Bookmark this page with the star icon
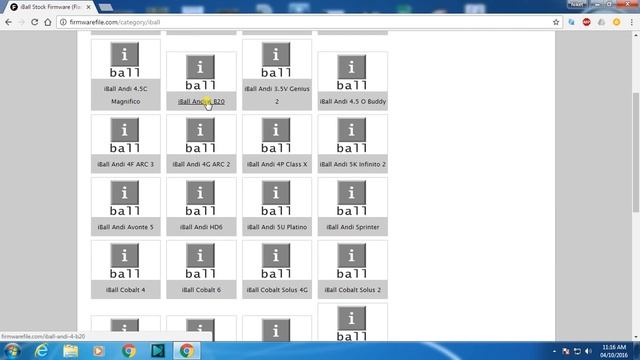This screenshot has width=640, height=360. click(556, 22)
